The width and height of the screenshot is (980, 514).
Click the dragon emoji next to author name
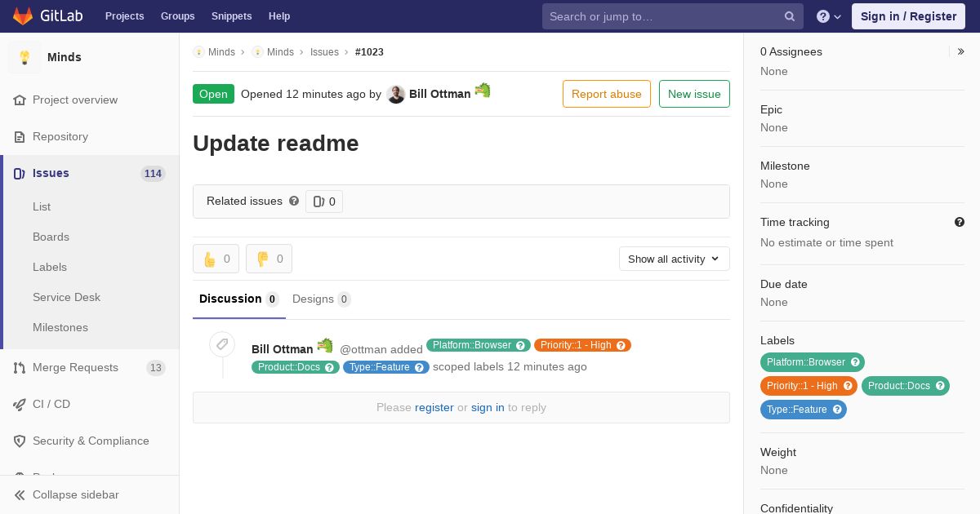[483, 91]
